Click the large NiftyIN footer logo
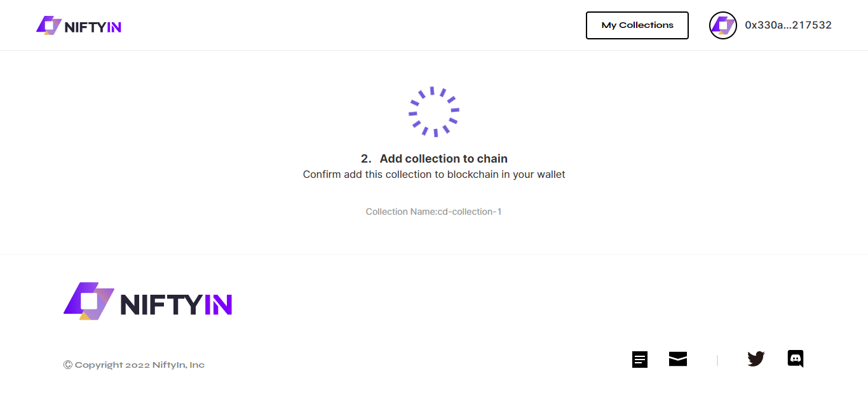The image size is (868, 397). pos(148,301)
